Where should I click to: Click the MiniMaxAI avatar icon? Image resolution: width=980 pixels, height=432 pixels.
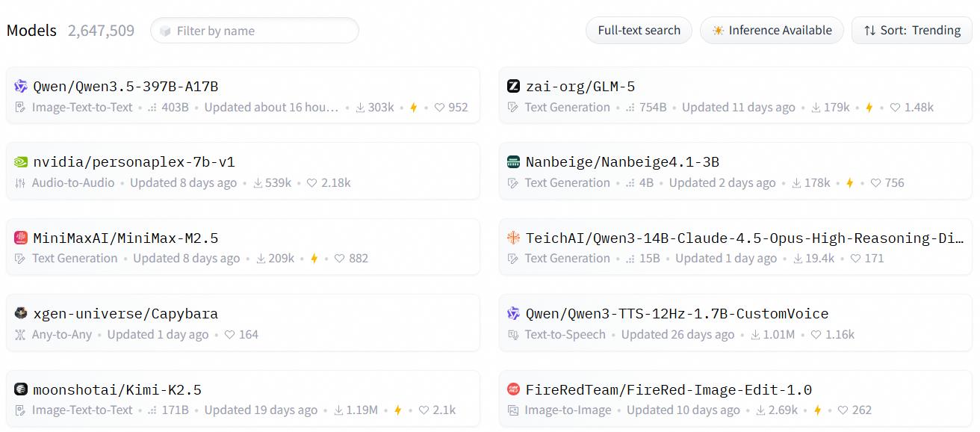point(21,238)
